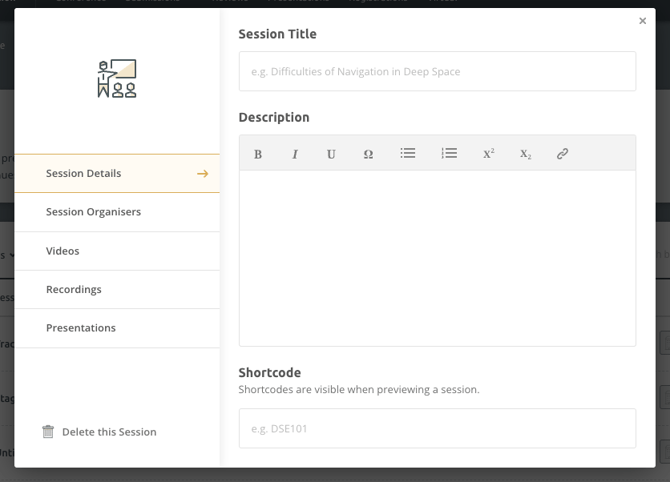This screenshot has height=482, width=670.
Task: Insert a hyperlink using link icon
Action: click(562, 154)
